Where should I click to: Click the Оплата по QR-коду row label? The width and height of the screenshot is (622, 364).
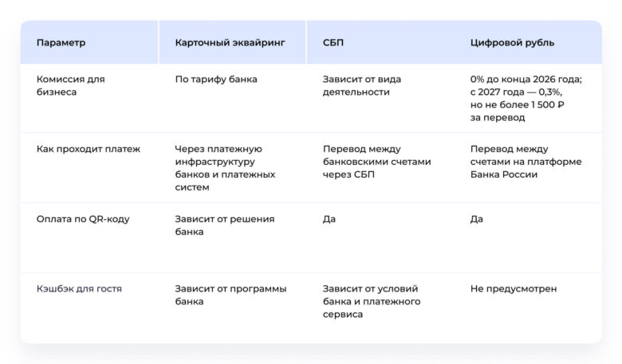[83, 219]
